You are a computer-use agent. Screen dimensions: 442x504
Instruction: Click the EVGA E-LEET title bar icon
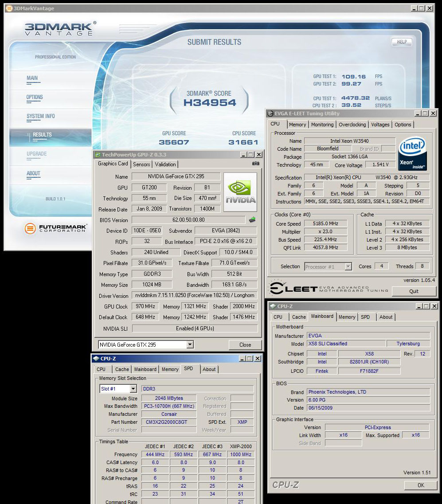click(x=271, y=113)
